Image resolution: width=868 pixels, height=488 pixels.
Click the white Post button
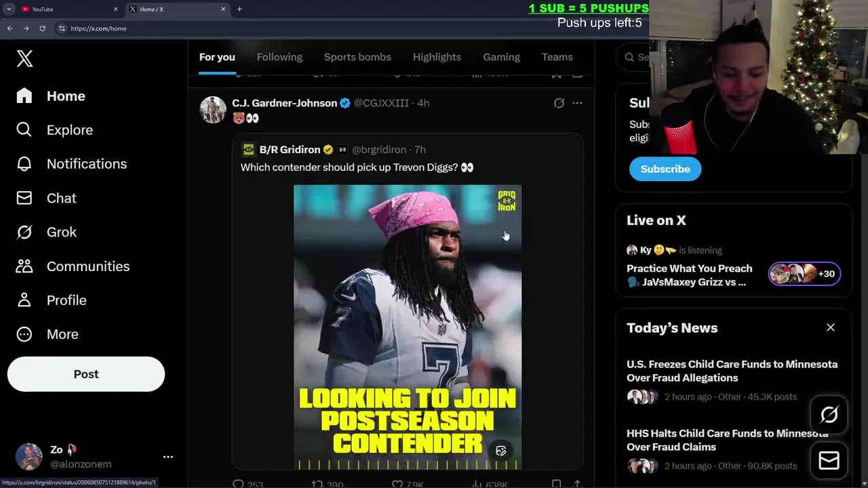point(86,374)
